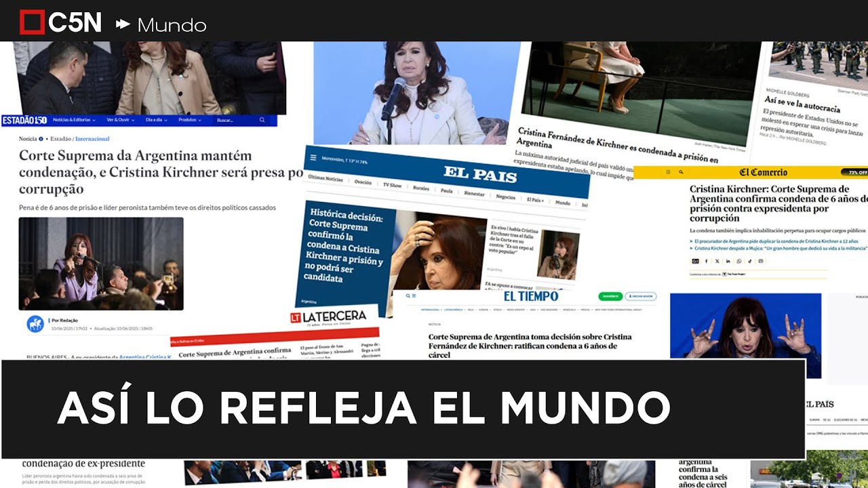
Task: Share El Comercio article by email icon
Action: tap(761, 261)
